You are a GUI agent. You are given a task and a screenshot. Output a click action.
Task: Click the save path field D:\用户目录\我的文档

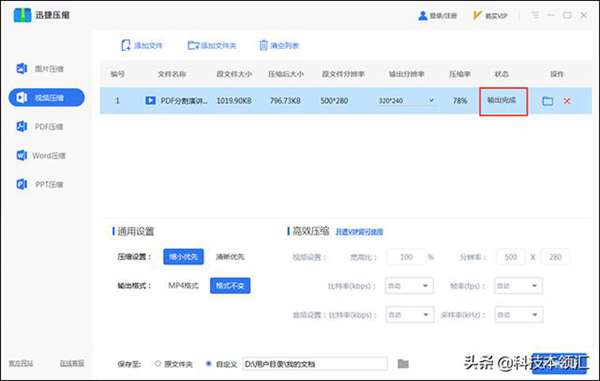pyautogui.click(x=315, y=364)
